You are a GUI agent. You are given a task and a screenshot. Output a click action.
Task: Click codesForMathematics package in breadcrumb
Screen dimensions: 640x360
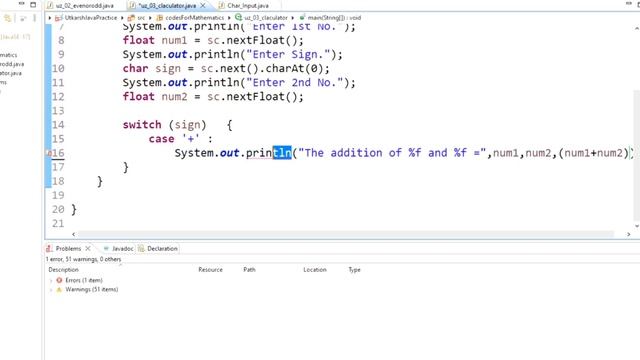point(194,18)
